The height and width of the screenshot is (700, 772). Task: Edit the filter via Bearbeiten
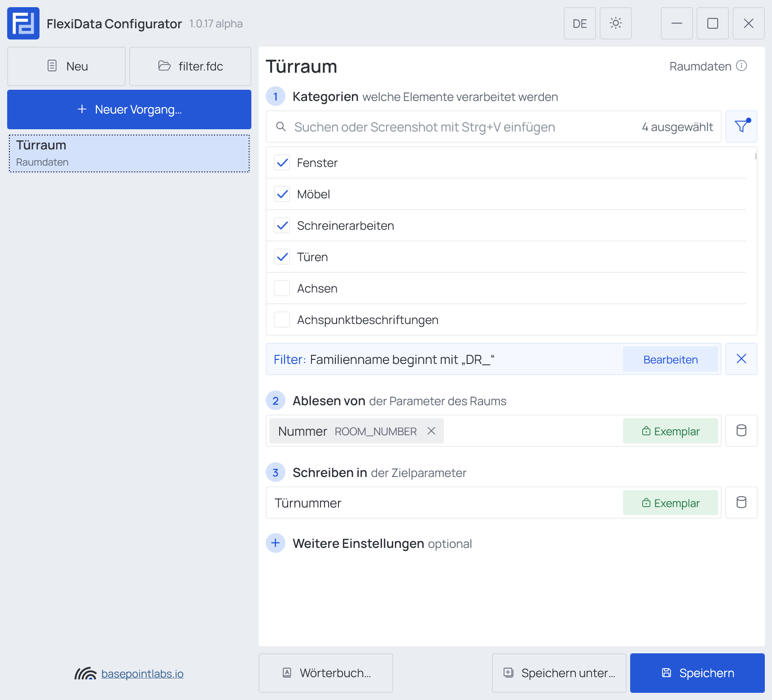click(671, 359)
